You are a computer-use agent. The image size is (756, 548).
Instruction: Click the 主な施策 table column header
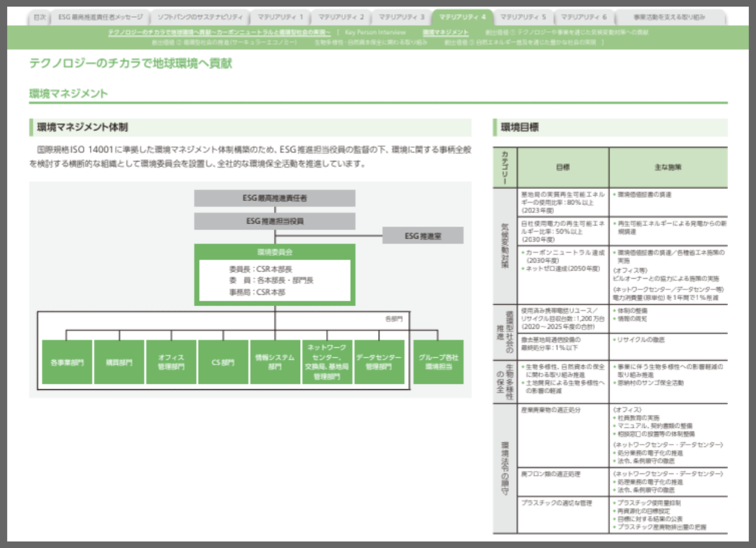click(x=668, y=167)
